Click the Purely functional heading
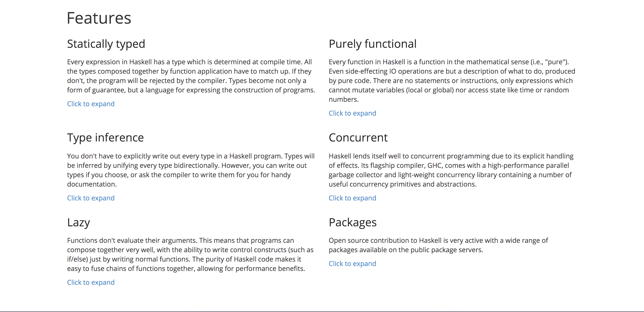Image resolution: width=644 pixels, height=312 pixels. [x=373, y=44]
